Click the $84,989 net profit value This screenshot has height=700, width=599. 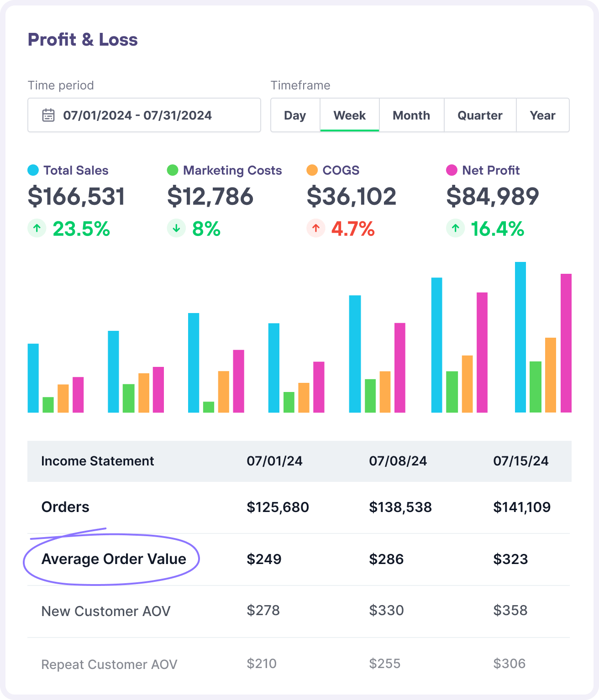[x=493, y=197]
